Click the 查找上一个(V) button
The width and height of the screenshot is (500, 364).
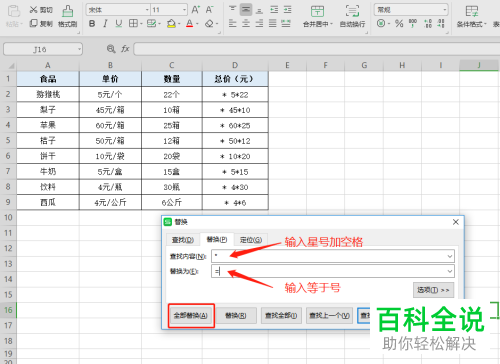point(329,315)
